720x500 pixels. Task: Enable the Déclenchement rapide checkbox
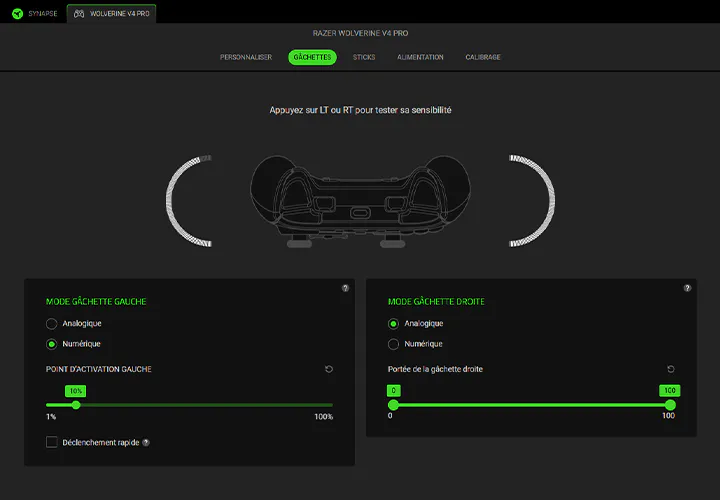(x=51, y=442)
